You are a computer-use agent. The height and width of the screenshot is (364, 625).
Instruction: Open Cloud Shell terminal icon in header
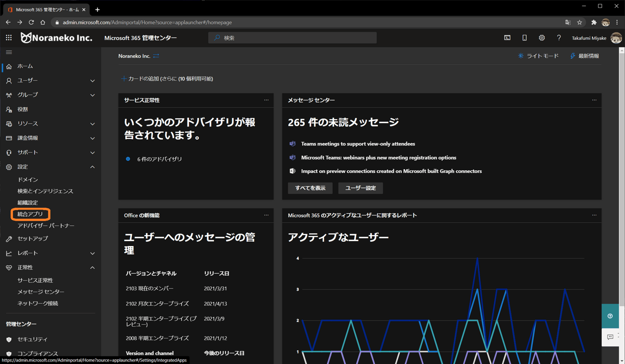(x=507, y=38)
